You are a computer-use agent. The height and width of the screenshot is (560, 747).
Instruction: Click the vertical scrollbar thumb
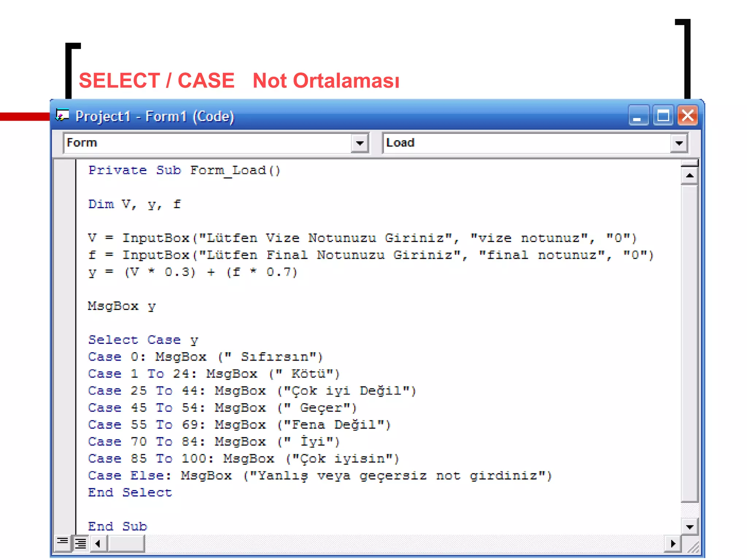[x=689, y=343]
